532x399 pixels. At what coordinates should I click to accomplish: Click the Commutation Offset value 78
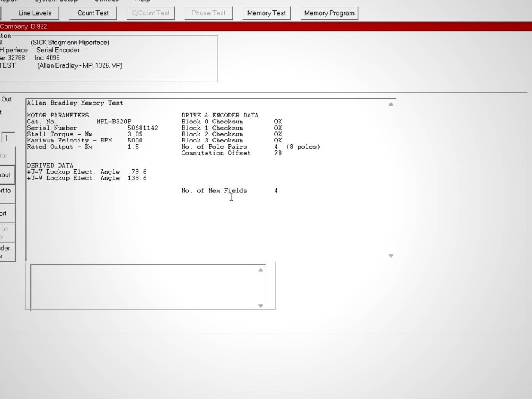tap(278, 153)
